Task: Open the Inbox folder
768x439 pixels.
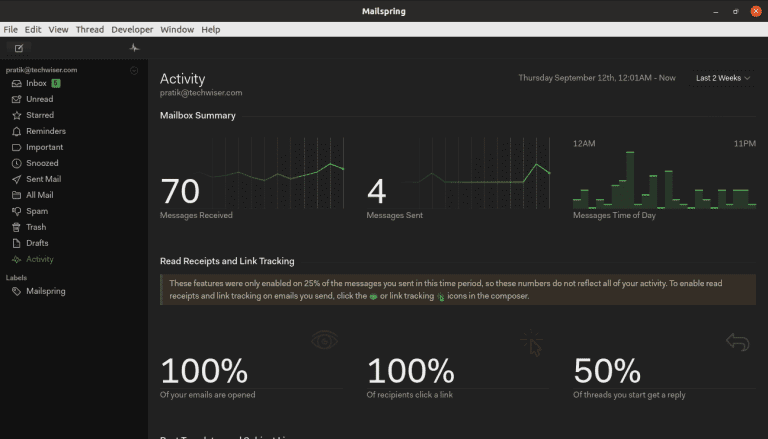Action: (x=42, y=83)
